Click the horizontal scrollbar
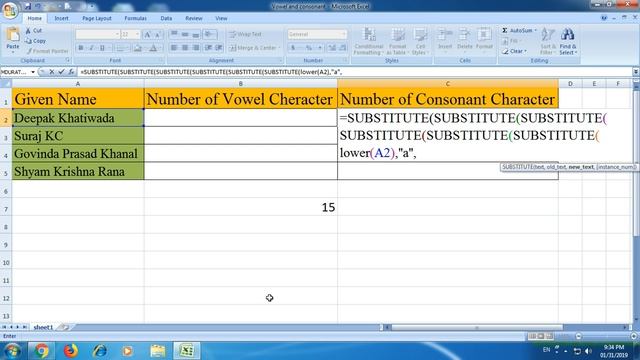Image resolution: width=640 pixels, height=360 pixels. coord(477,327)
